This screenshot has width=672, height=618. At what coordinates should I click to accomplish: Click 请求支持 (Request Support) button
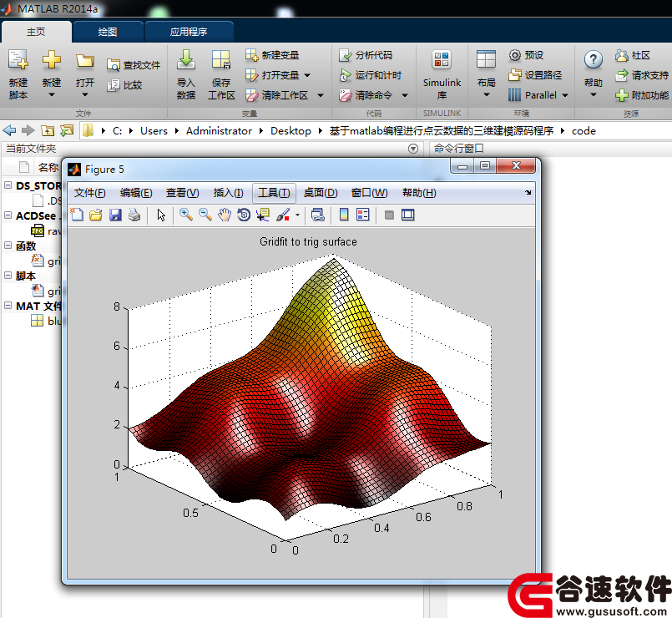click(x=642, y=75)
